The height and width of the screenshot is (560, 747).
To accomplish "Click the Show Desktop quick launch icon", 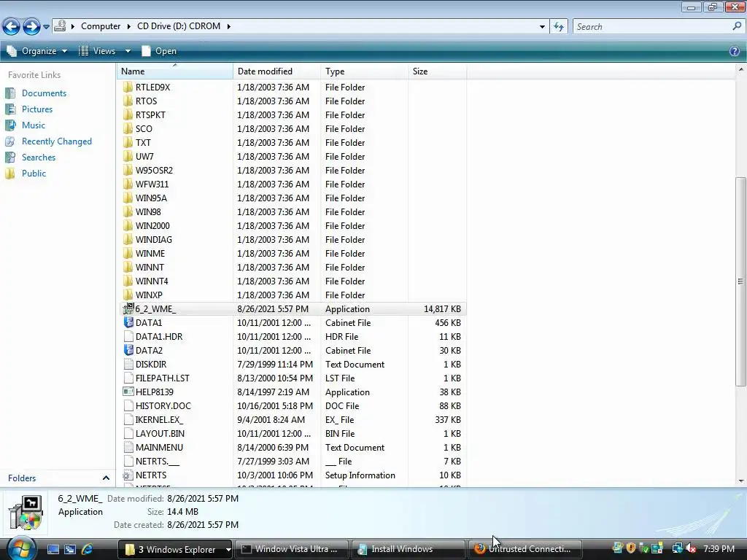I will point(53,549).
